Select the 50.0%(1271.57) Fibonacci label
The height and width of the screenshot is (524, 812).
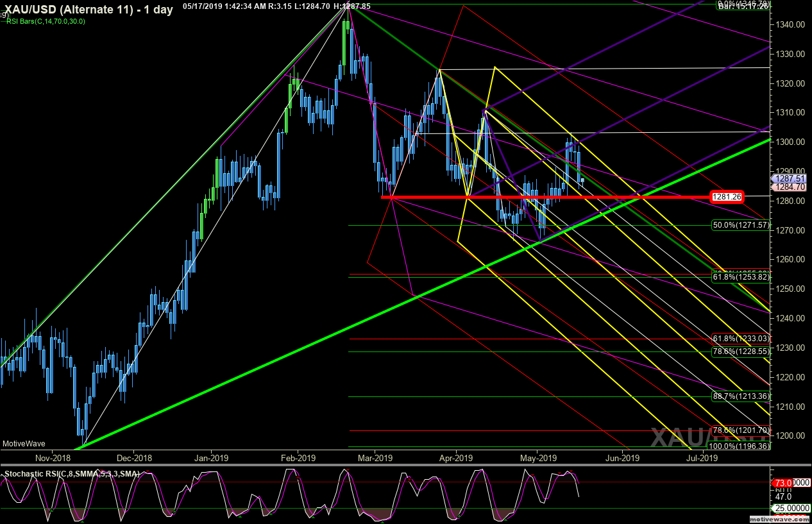(x=741, y=225)
